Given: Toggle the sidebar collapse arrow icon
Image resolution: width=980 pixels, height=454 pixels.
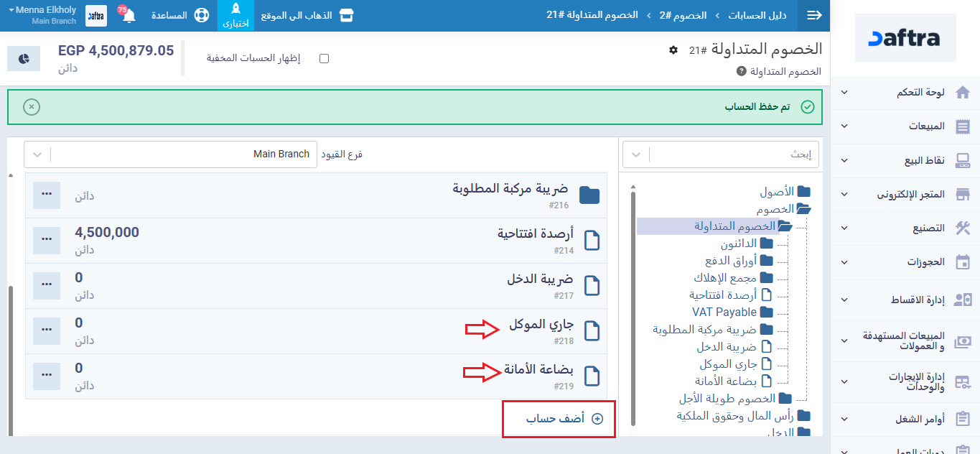Looking at the screenshot, I should (x=814, y=15).
